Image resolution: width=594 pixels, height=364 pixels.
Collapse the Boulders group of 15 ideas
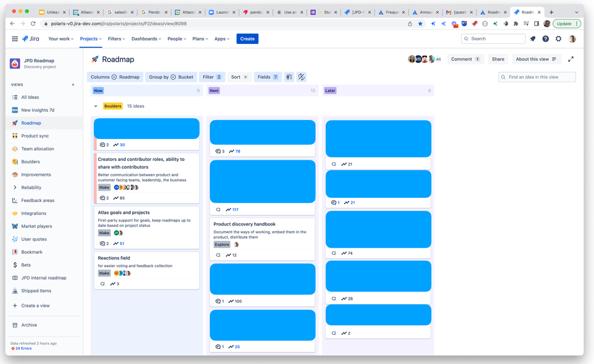pyautogui.click(x=95, y=106)
